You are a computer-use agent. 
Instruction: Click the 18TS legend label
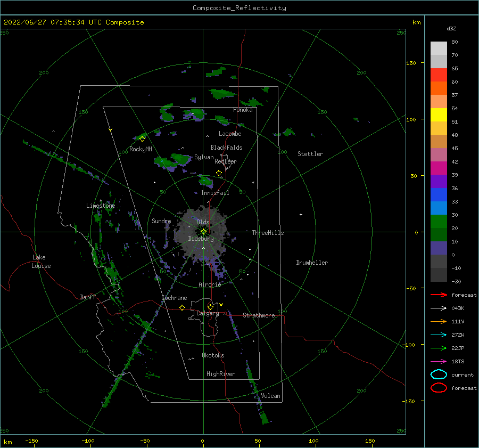pyautogui.click(x=458, y=362)
